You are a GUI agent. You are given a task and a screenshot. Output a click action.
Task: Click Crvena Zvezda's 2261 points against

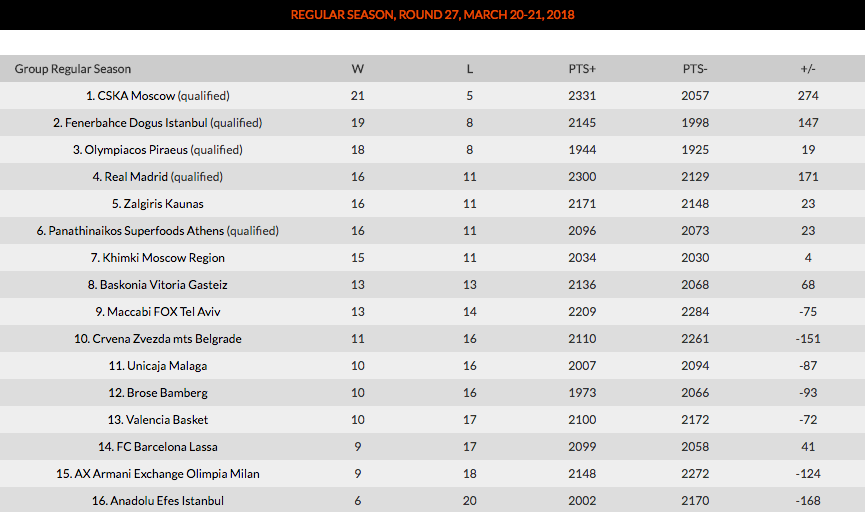(695, 339)
